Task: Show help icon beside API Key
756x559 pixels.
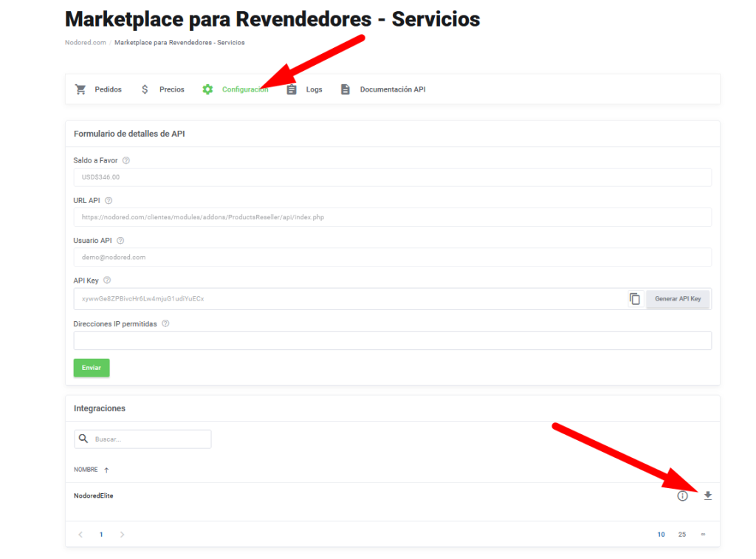Action: click(107, 280)
